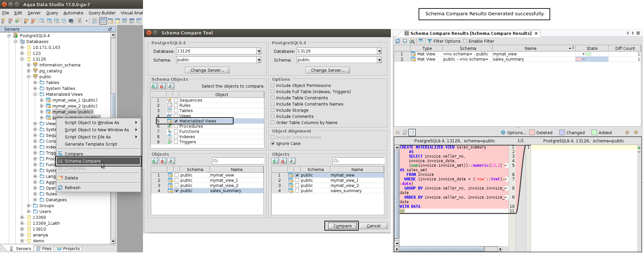Open the right Schema public dropdown
Image resolution: width=644 pixels, height=254 pixels.
click(379, 60)
